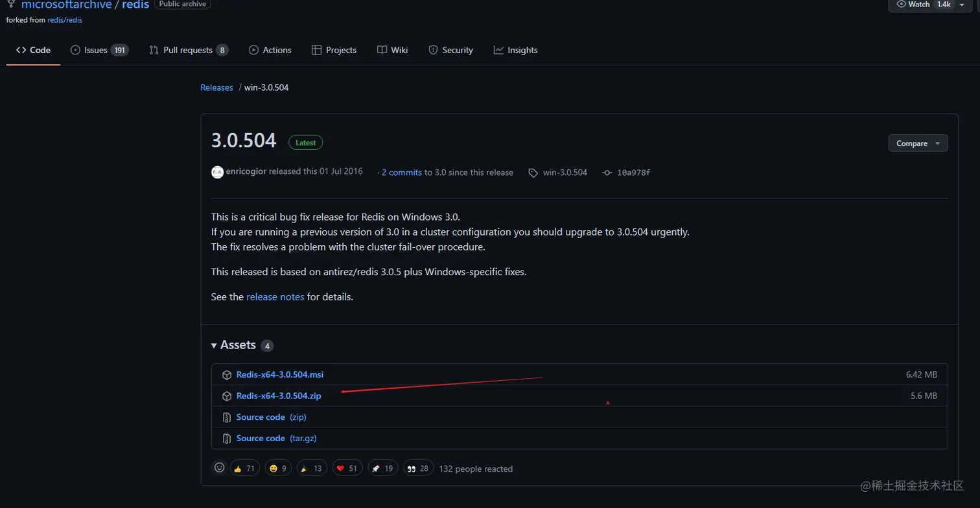
Task: Click the Insights graph icon
Action: (x=498, y=50)
